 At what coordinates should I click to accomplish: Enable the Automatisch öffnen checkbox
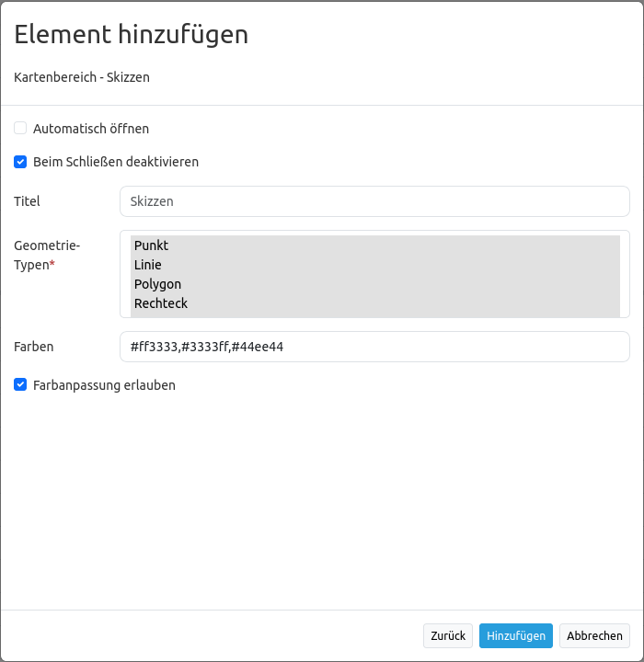(x=20, y=129)
